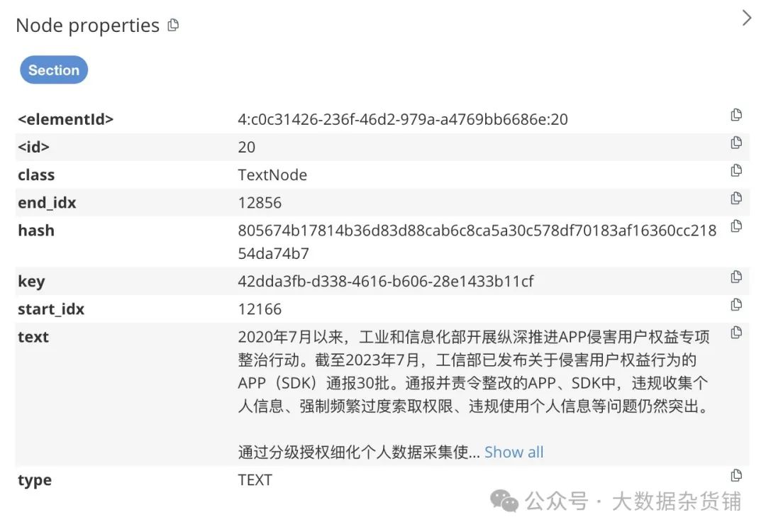The height and width of the screenshot is (532, 766).
Task: Copy the class TextNode value
Action: [x=736, y=170]
